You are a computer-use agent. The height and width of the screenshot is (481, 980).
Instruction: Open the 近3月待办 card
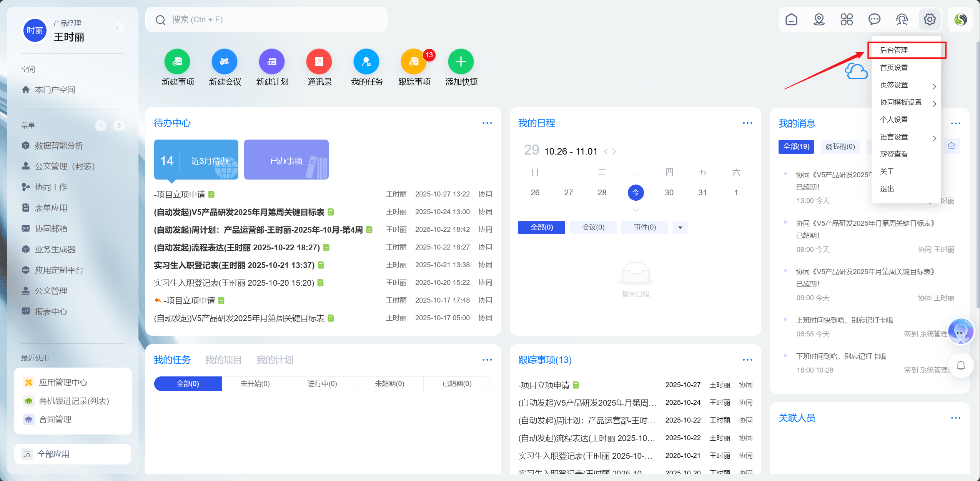[196, 160]
